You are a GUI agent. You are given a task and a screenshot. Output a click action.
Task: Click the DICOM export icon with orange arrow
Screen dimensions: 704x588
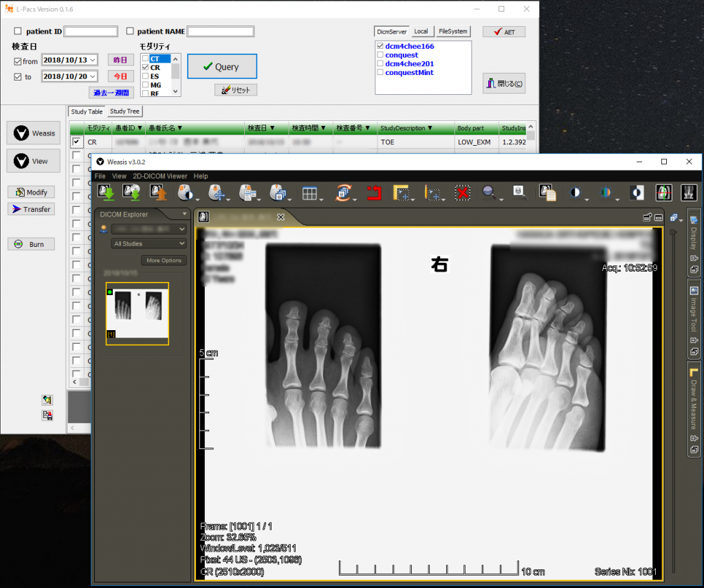pyautogui.click(x=158, y=193)
